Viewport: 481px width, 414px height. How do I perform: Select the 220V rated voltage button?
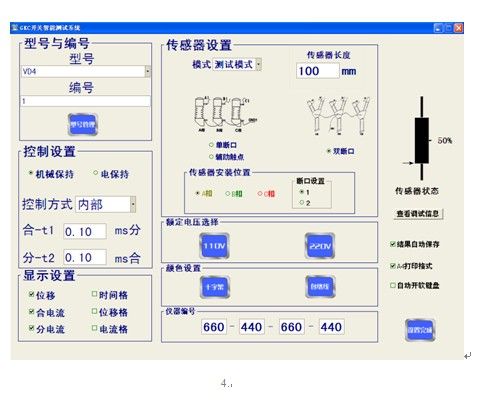(x=320, y=246)
